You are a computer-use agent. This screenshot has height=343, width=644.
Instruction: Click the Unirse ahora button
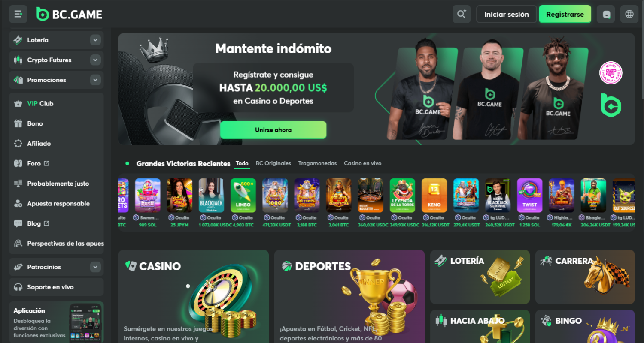[x=273, y=130]
